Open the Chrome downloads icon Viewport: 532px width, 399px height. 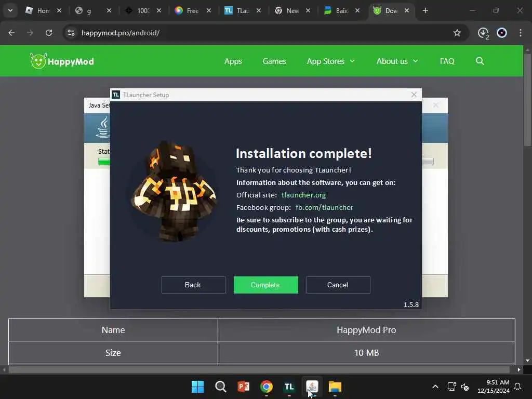(483, 33)
